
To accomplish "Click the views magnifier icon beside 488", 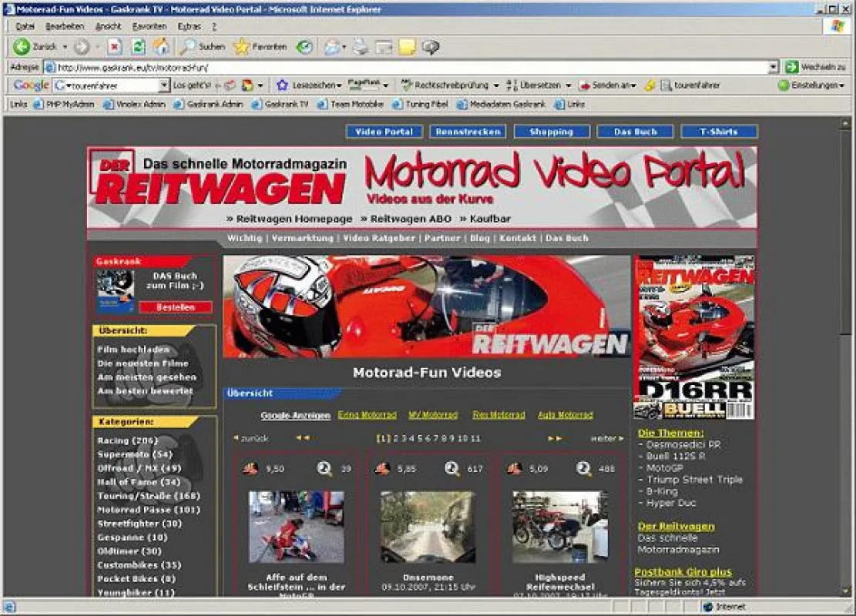I will [583, 468].
